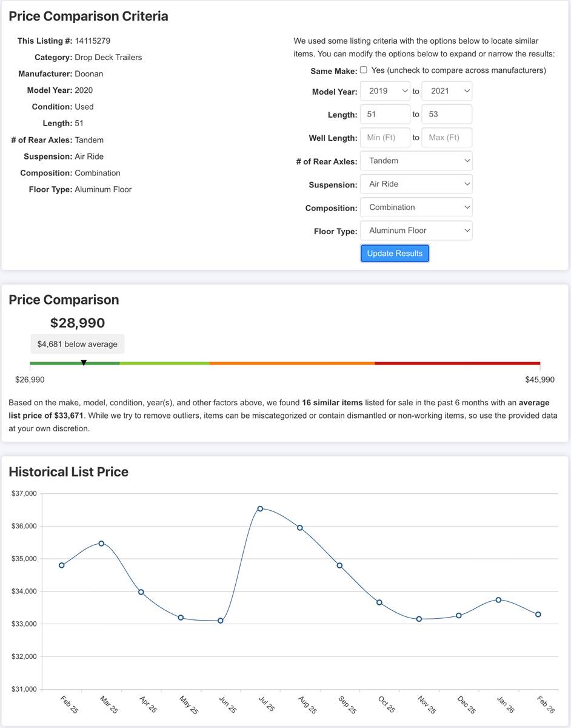Click the Well Length Min (Ft) field
Screen dimensions: 571x728
tap(385, 138)
